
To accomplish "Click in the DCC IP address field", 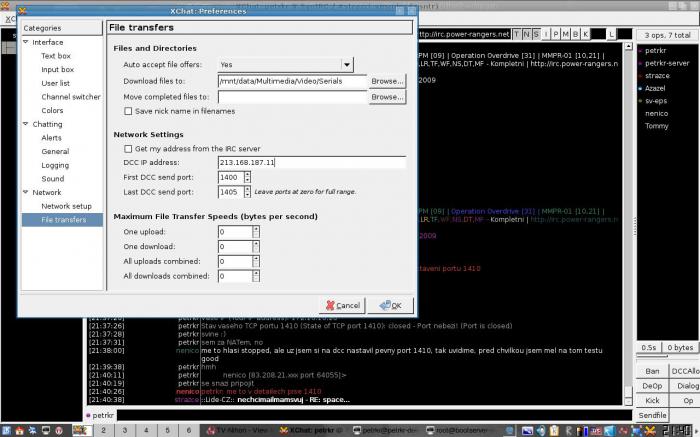I will (x=312, y=162).
